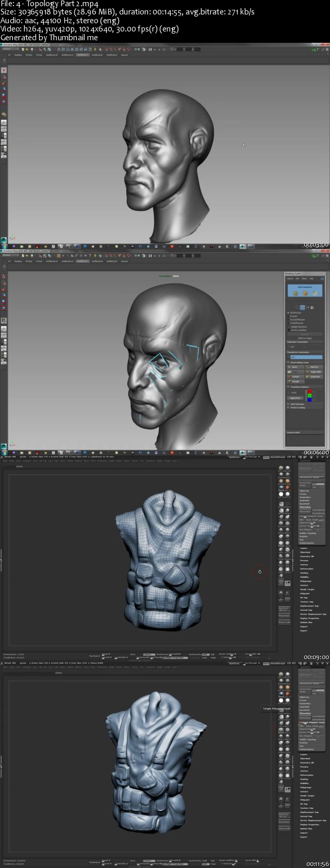This screenshot has height=868, width=330.
Task: Open EdgeLoop section in the 00:09:00 frame
Action: tap(304, 490)
